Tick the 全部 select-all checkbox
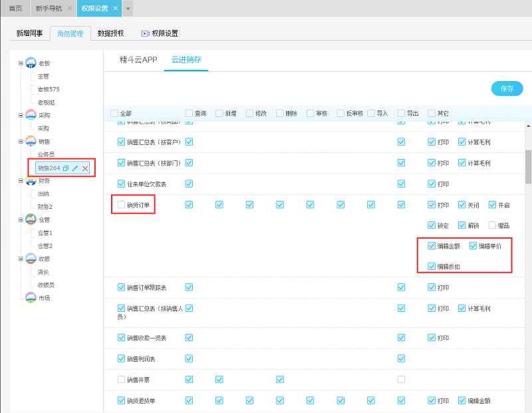The height and width of the screenshot is (413, 532). (114, 113)
